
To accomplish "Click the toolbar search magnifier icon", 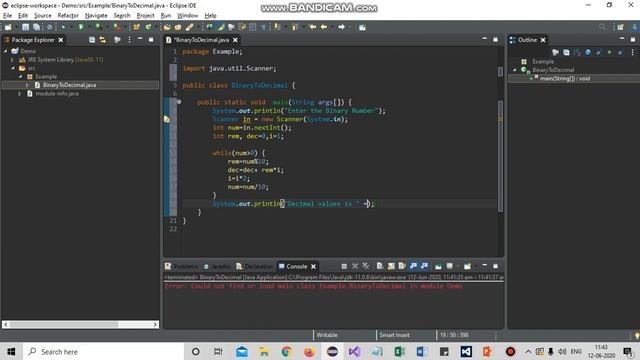I will pos(602,27).
